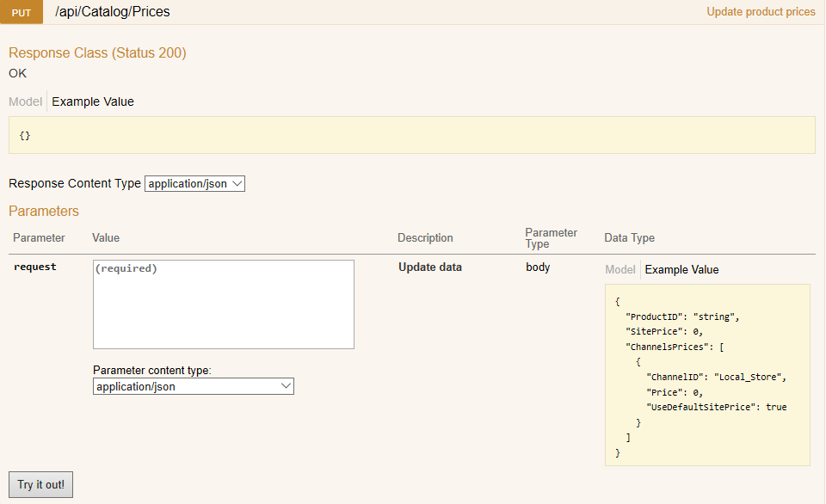This screenshot has height=504, width=826.
Task: Switch response view to Model tab
Action: pyautogui.click(x=25, y=101)
